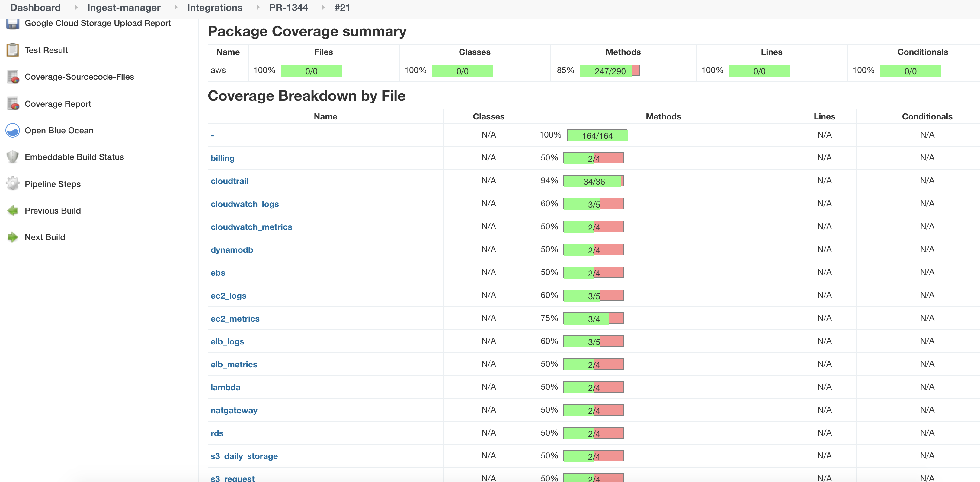Click the Previous Build green arrow icon

pos(13,211)
